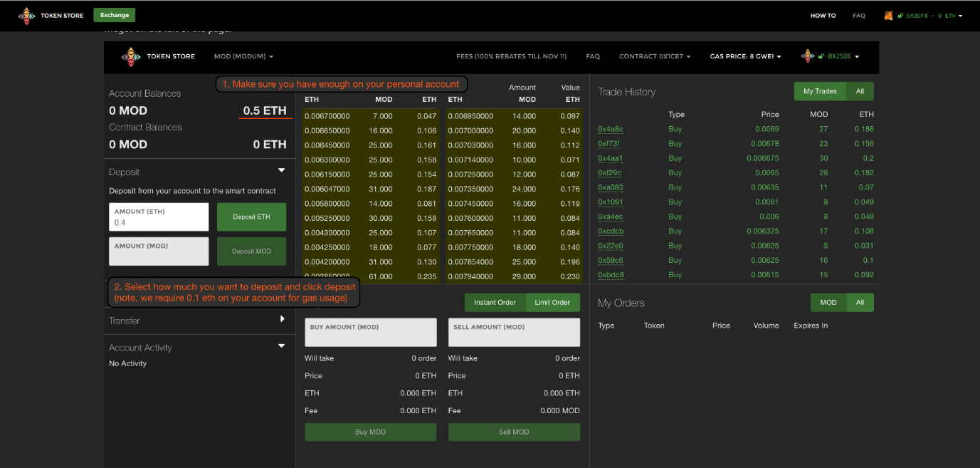Click the Trade History heading

[x=626, y=92]
